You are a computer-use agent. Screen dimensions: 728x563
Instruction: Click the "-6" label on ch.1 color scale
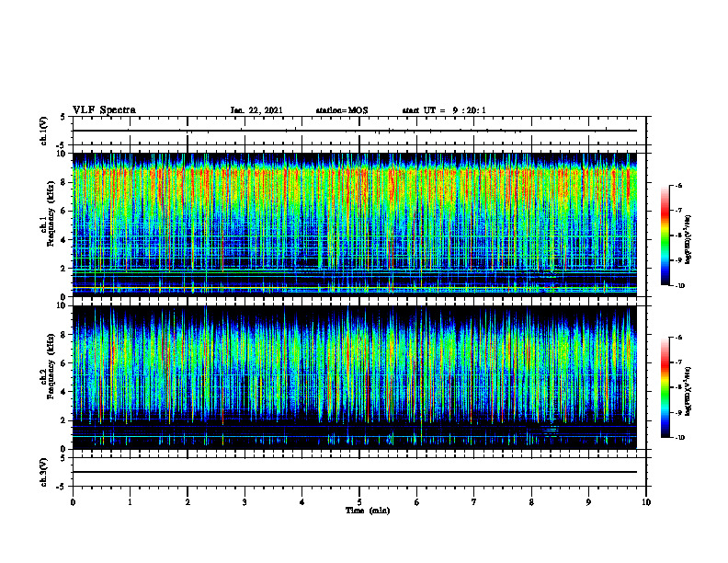pos(678,186)
